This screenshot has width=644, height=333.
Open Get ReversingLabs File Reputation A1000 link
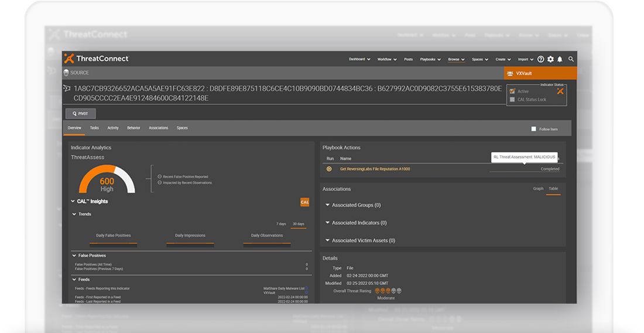(x=375, y=169)
